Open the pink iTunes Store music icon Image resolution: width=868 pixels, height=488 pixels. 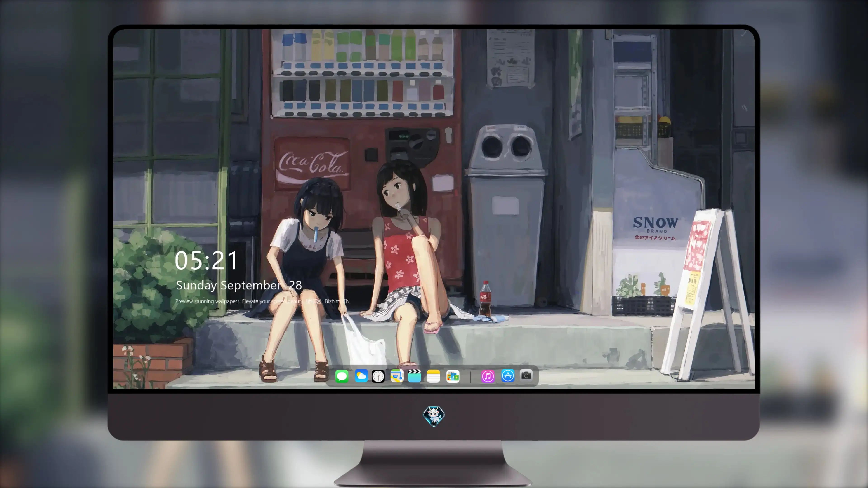click(x=488, y=376)
